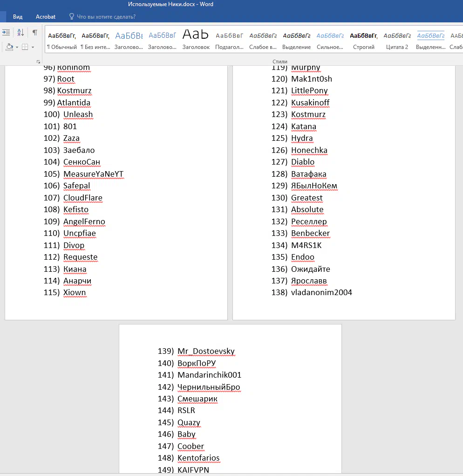Image resolution: width=463 pixels, height=476 pixels.
Task: Click list entry 147) Coober
Action: click(x=181, y=446)
